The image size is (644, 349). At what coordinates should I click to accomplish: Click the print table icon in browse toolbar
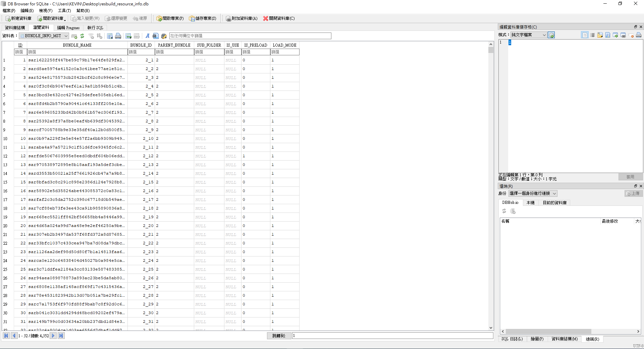118,36
